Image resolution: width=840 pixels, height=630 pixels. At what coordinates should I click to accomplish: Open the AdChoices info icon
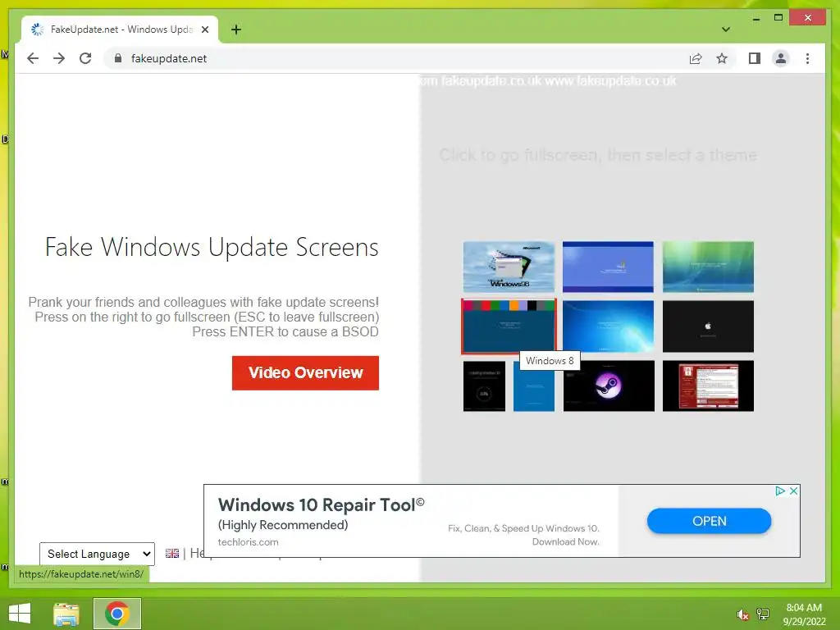point(780,491)
